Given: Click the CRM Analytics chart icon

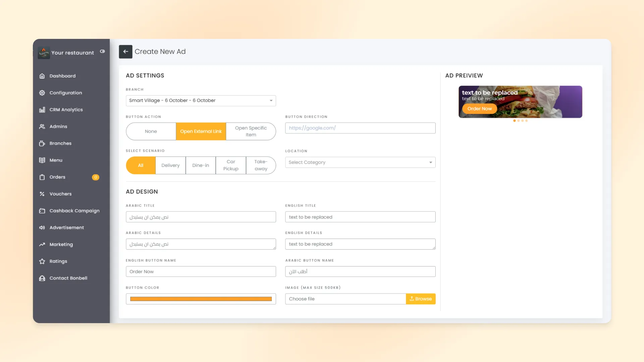Looking at the screenshot, I should 42,110.
